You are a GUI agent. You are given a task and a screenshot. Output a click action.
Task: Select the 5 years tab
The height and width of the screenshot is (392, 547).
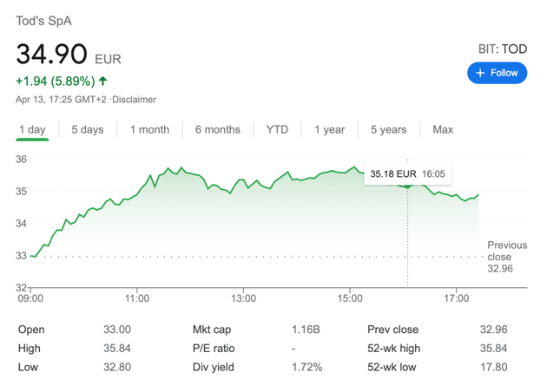388,130
